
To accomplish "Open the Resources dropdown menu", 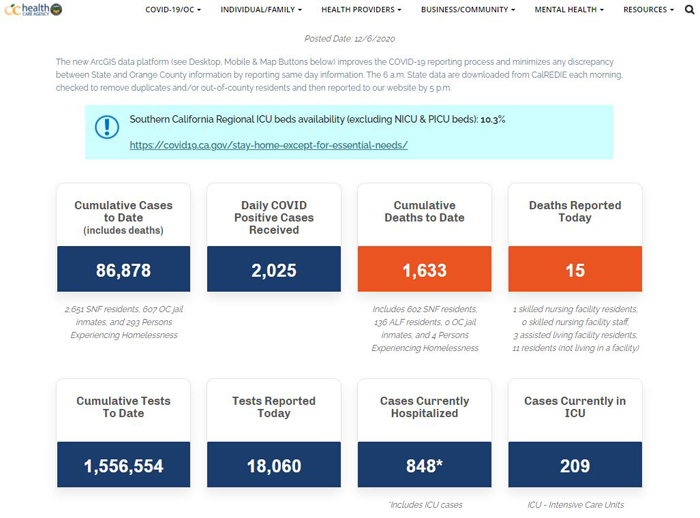I will click(x=648, y=9).
